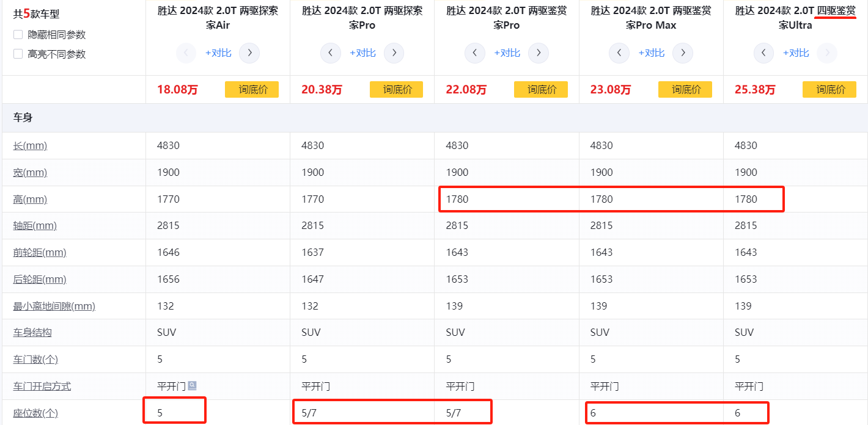This screenshot has width=868, height=425.
Task: Move 两驱鉴赏家Pro column right with its arrow
Action: (x=539, y=53)
